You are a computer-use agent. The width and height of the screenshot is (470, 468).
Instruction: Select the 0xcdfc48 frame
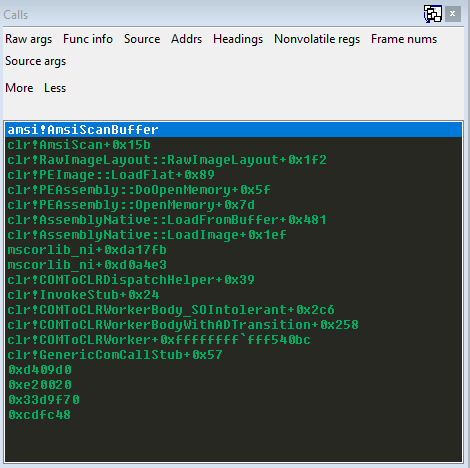[234, 415]
